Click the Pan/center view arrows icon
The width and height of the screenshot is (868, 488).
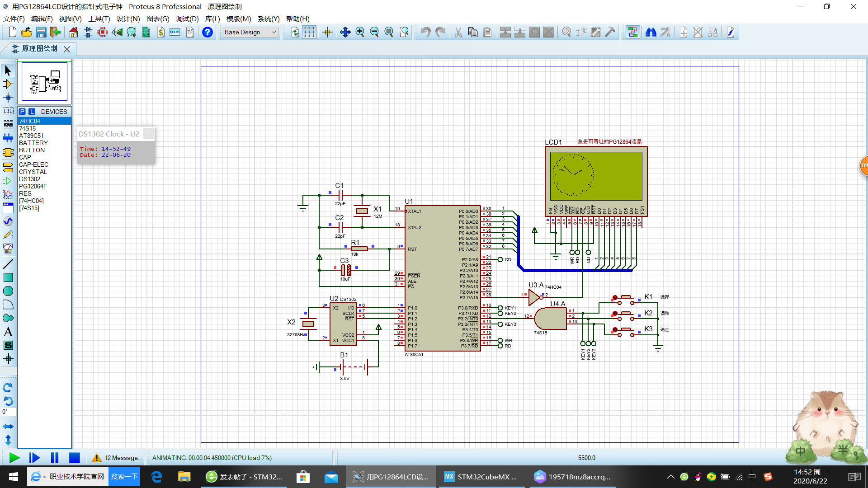pos(345,32)
